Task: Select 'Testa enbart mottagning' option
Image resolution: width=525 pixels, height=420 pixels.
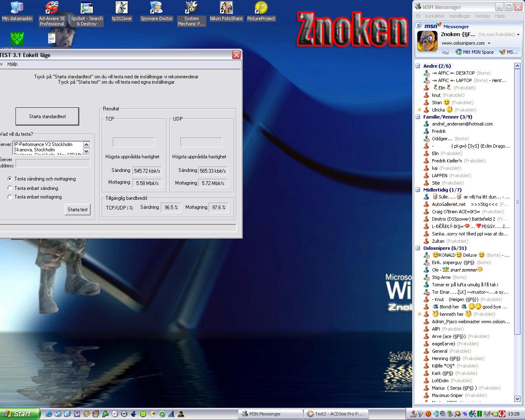Action: 10,197
